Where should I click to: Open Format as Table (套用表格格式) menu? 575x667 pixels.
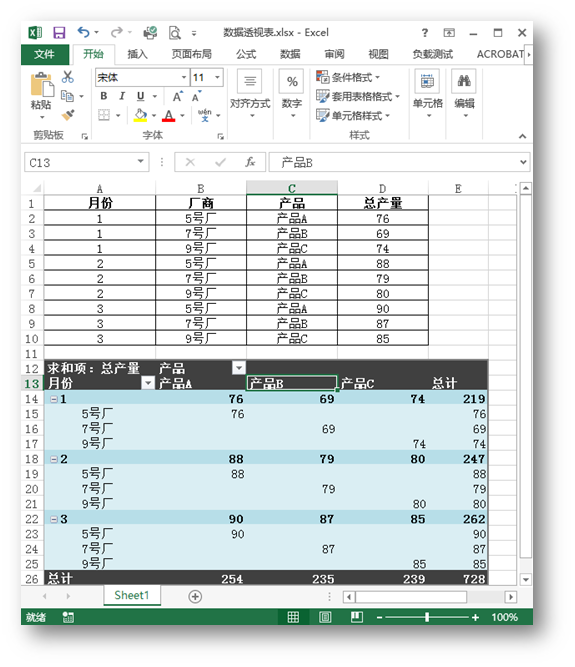click(358, 96)
